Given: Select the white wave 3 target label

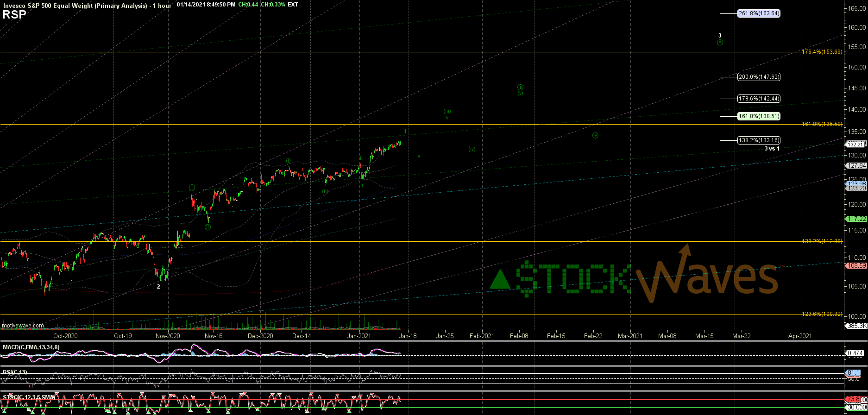Looking at the screenshot, I should tap(720, 36).
